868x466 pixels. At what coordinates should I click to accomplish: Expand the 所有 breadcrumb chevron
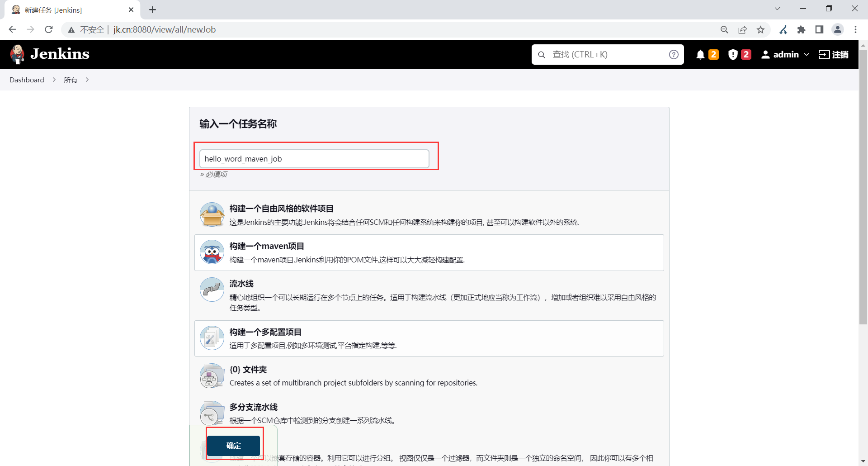click(87, 80)
